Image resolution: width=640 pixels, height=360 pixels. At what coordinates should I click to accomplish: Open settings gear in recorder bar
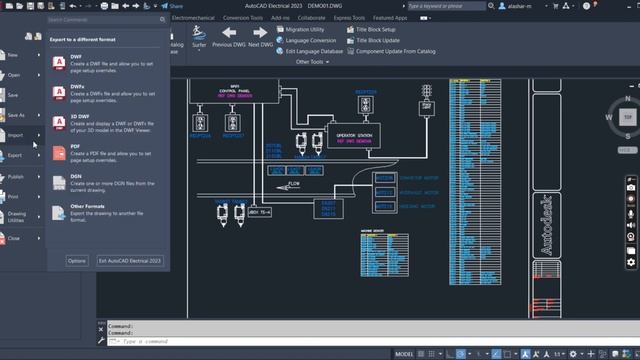pyautogui.click(x=631, y=262)
